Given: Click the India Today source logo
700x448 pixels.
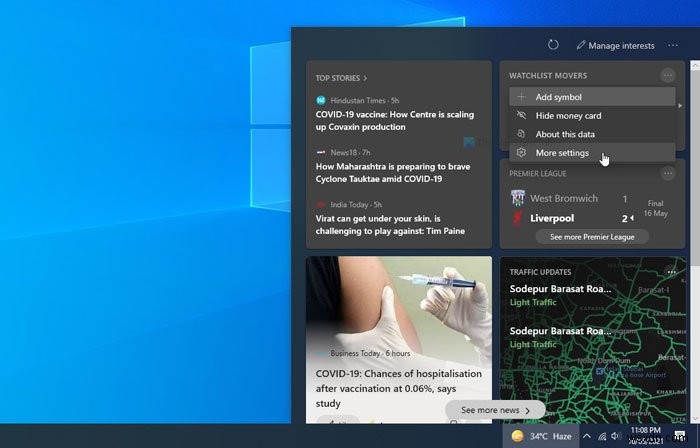Looking at the screenshot, I should [x=321, y=205].
